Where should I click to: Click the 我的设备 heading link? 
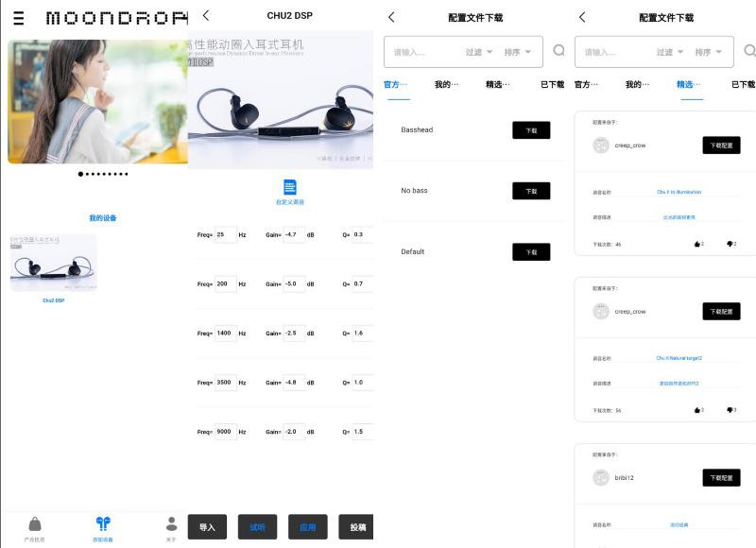click(103, 218)
